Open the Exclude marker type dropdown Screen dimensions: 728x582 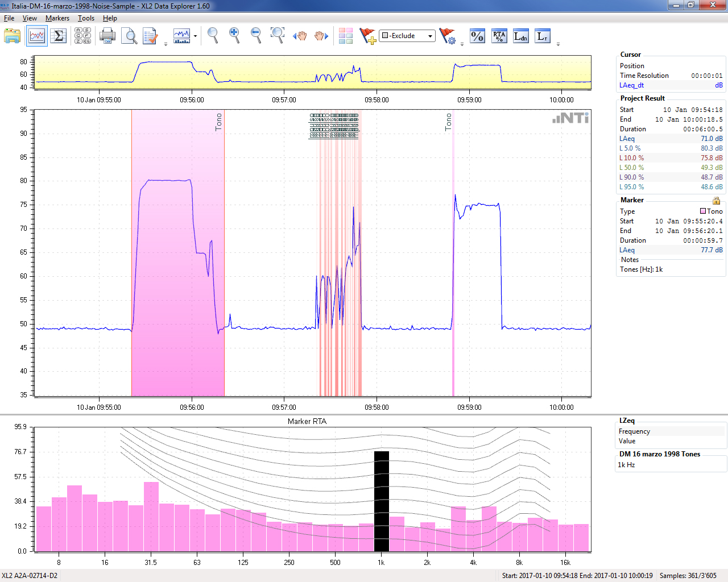[430, 36]
